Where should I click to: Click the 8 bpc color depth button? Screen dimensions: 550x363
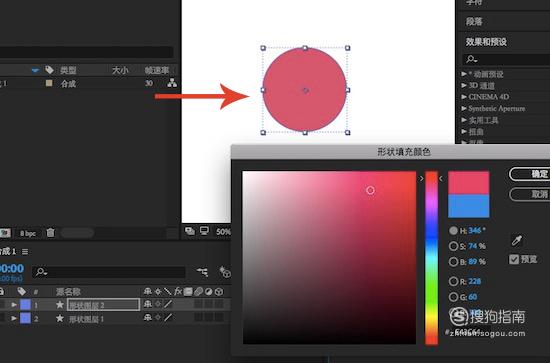click(28, 233)
